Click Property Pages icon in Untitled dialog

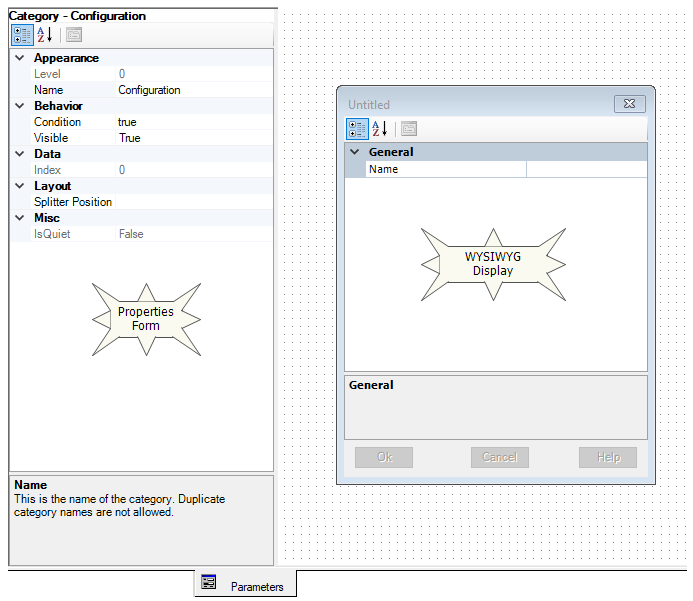[408, 129]
